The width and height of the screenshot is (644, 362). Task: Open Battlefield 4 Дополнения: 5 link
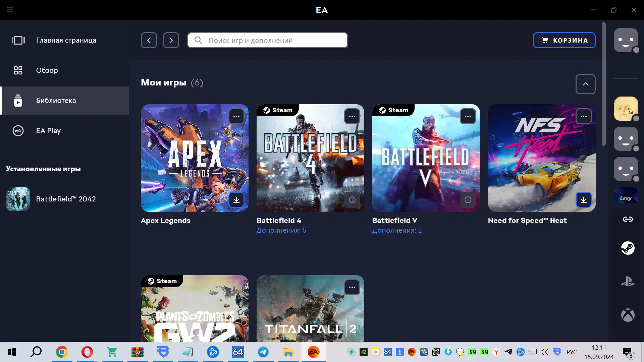tap(281, 230)
